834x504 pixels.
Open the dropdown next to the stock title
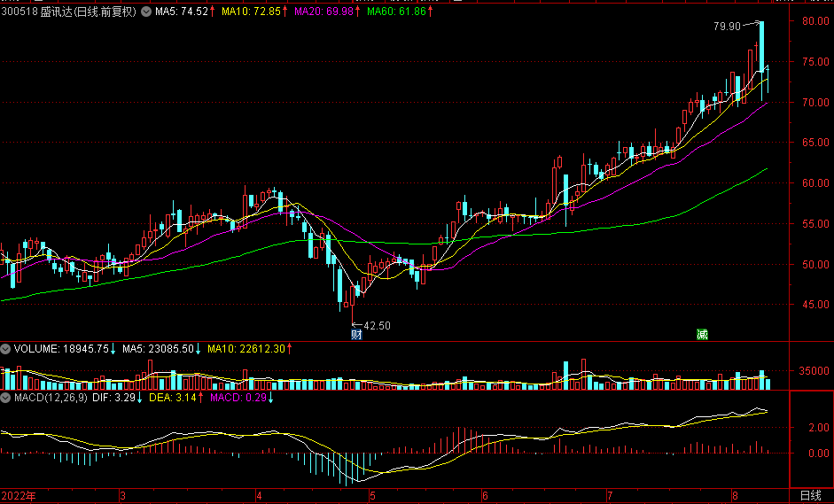coord(146,12)
